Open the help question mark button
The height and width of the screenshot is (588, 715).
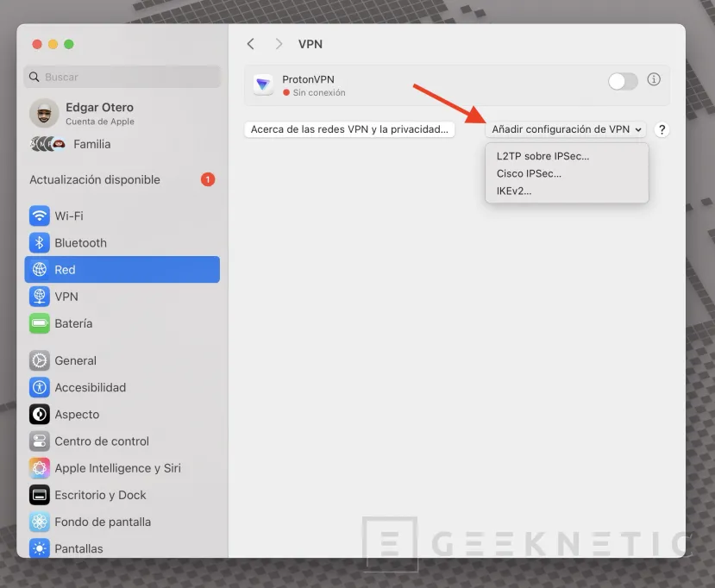(662, 129)
